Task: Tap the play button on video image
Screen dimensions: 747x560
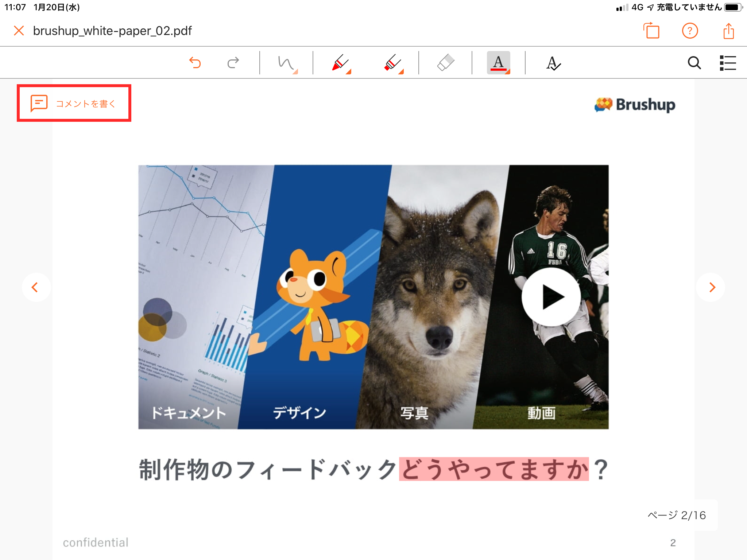Action: (551, 297)
